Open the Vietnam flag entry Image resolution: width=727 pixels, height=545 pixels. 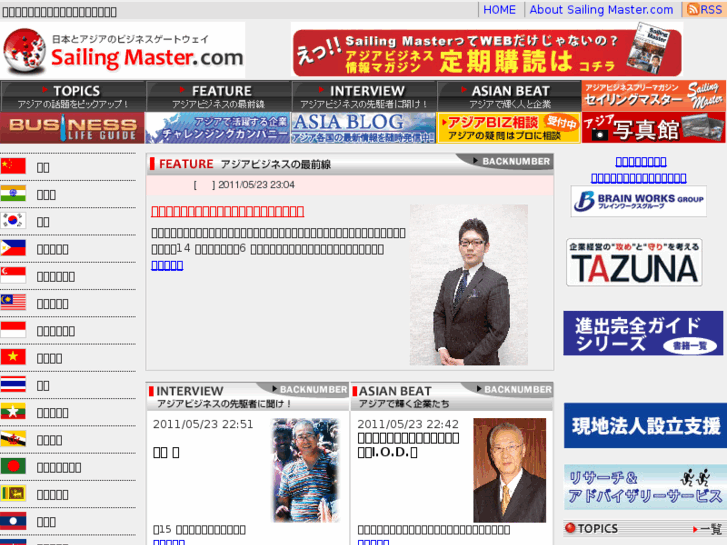(13, 357)
